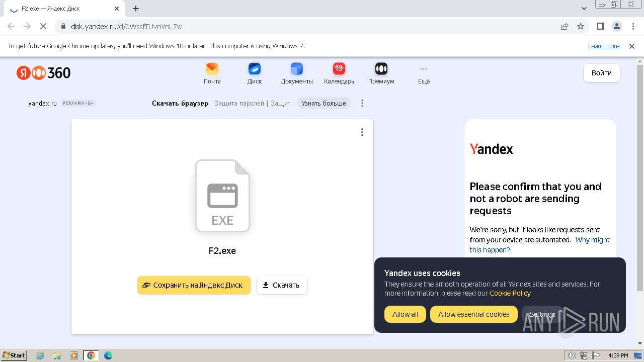
Task: Dismiss the Chrome update infobar
Action: coord(632,46)
